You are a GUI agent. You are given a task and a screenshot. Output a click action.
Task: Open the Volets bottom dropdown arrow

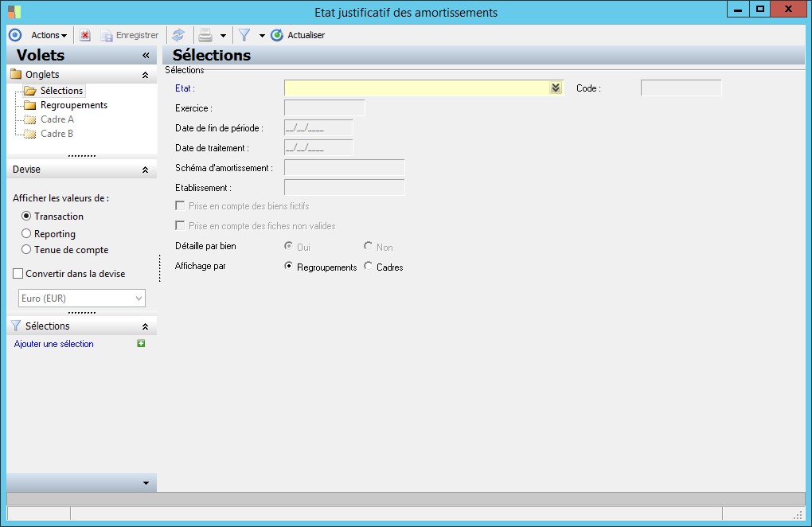(146, 483)
